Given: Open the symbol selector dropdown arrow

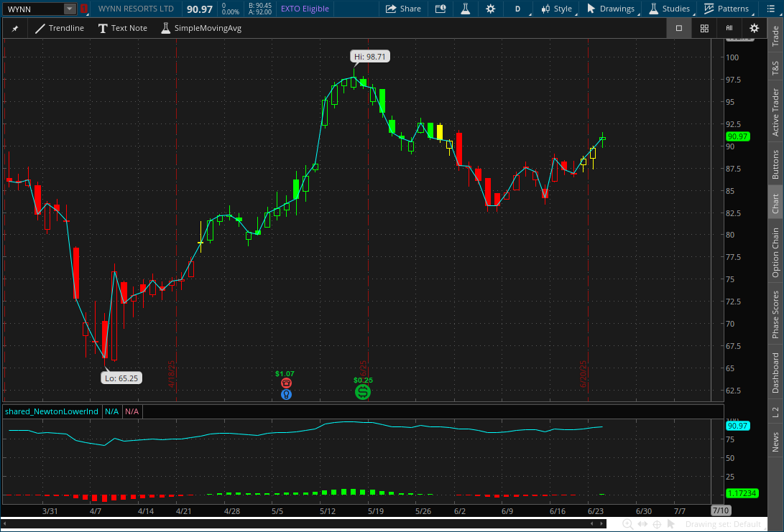Looking at the screenshot, I should click(x=70, y=9).
